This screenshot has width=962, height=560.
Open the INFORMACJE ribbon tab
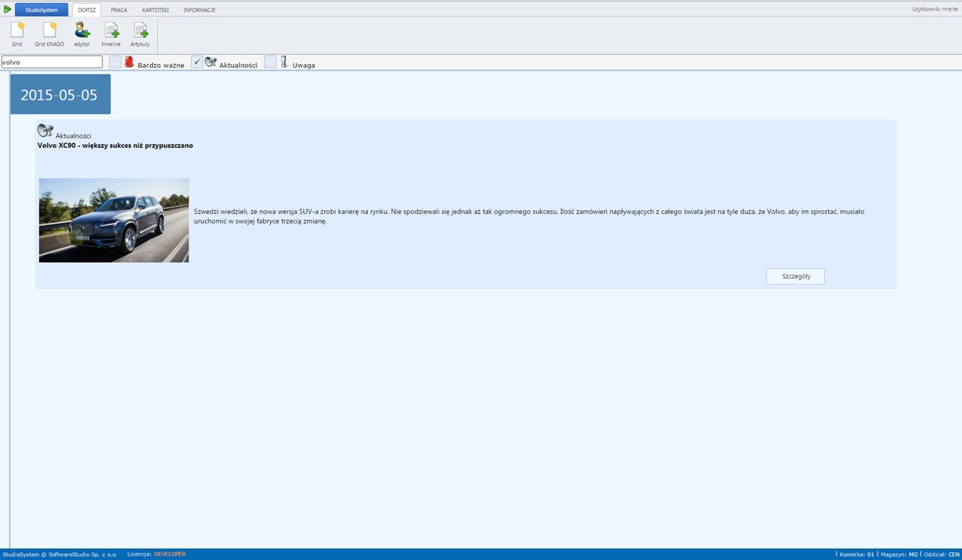tap(199, 10)
